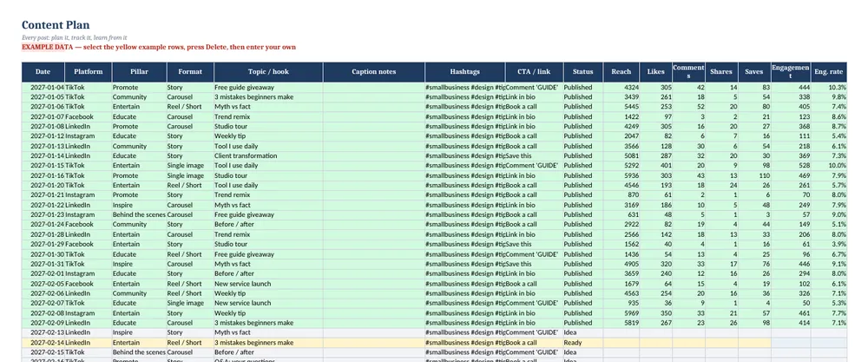868x362 pixels.
Task: Select 'Facebook' in the 2027-01-07 row
Action: click(x=89, y=117)
